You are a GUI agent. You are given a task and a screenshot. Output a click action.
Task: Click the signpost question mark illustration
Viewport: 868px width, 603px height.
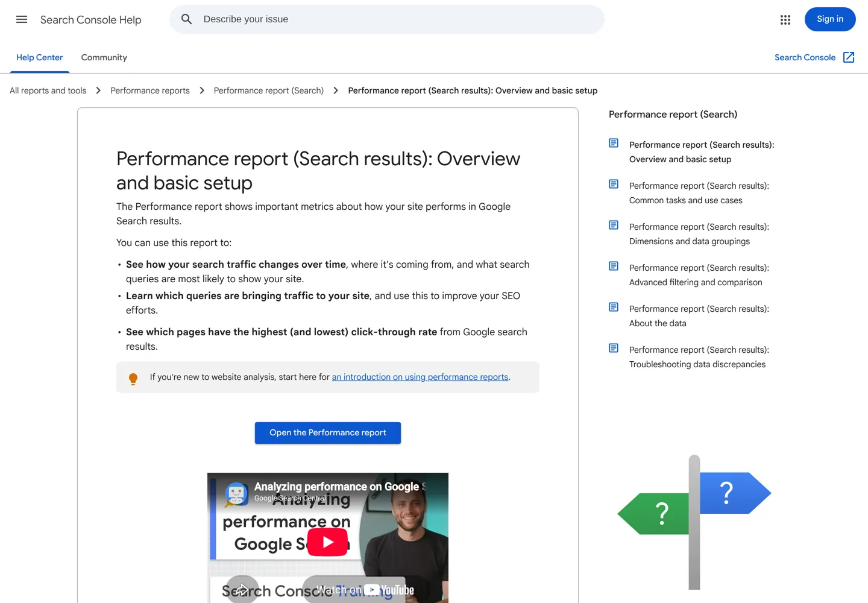click(x=694, y=522)
